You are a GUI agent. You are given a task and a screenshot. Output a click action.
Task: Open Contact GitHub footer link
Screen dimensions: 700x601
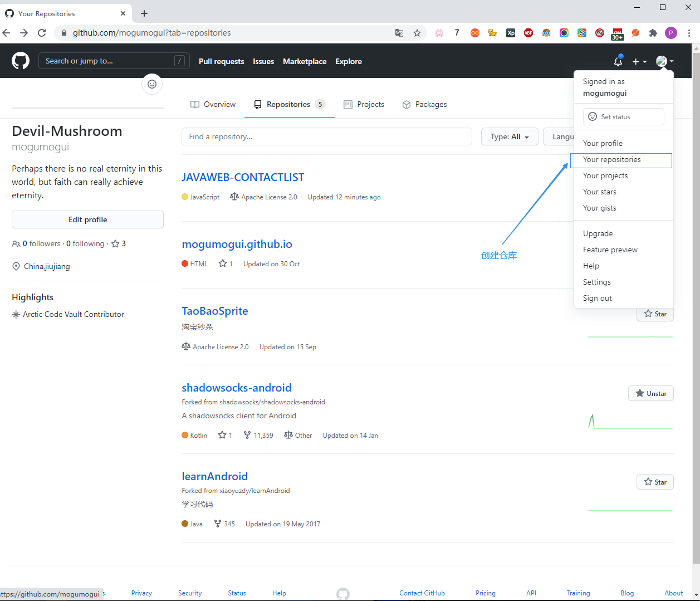coord(422,593)
